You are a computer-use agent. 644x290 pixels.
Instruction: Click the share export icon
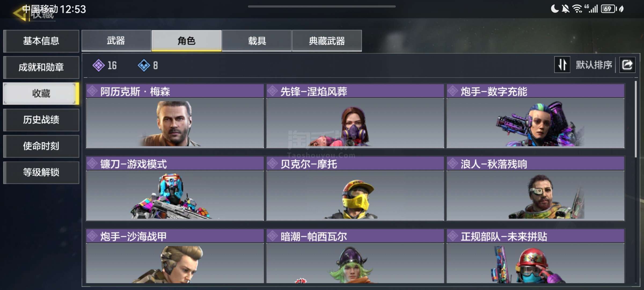(627, 65)
